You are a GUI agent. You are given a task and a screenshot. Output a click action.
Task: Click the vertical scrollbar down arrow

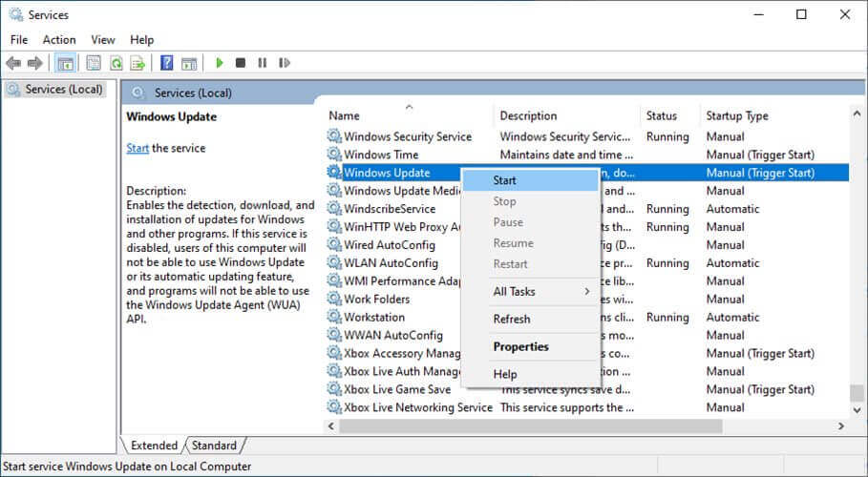point(857,410)
